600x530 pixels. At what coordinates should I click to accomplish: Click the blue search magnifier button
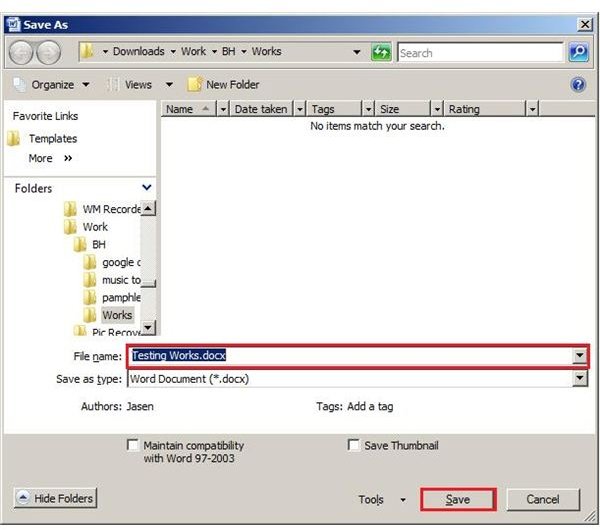[578, 52]
